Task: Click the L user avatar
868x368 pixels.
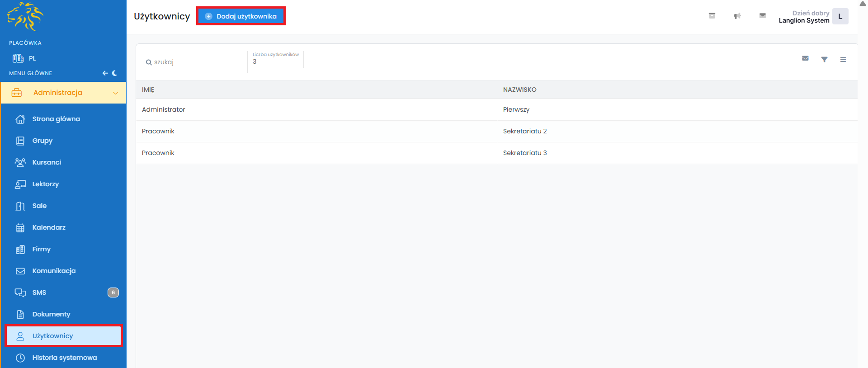Action: 840,17
